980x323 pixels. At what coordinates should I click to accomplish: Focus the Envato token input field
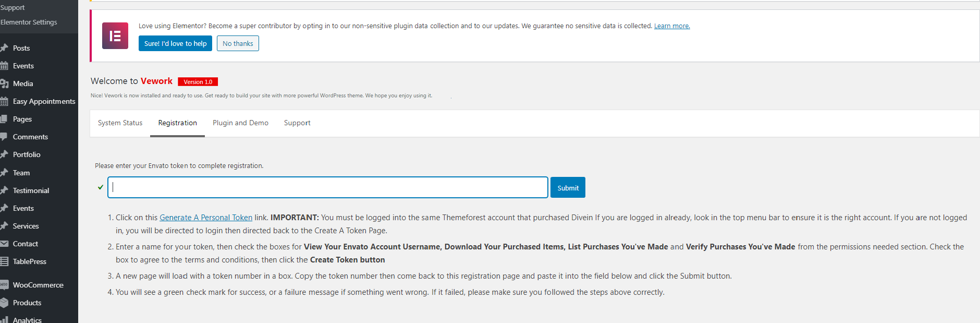[x=327, y=187]
